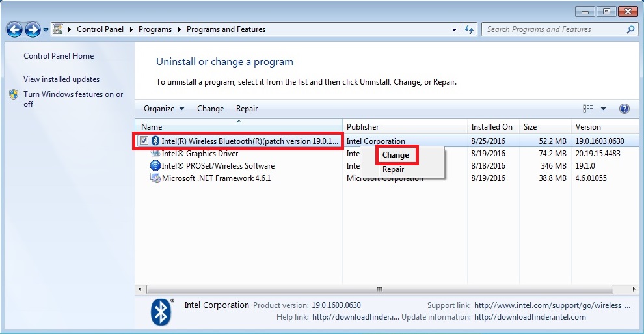
Task: Select Intel(R) Wireless Bluetooth(R) program entry
Action: pos(250,141)
